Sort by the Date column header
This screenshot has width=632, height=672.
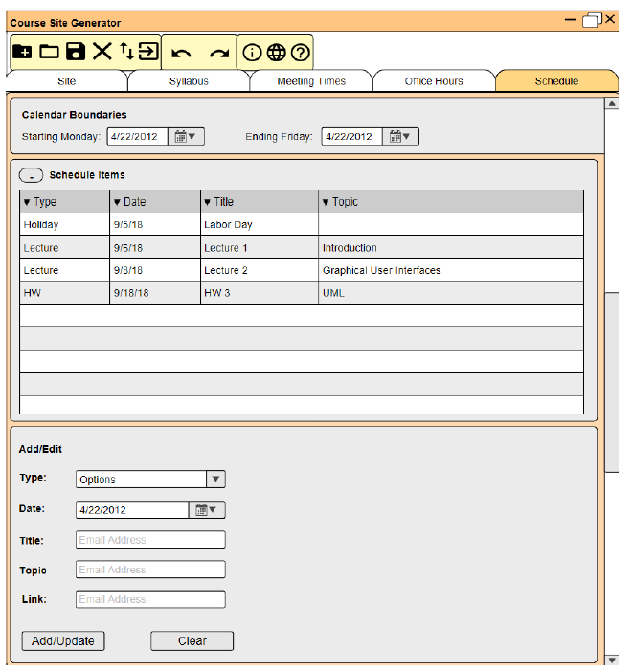(x=155, y=202)
